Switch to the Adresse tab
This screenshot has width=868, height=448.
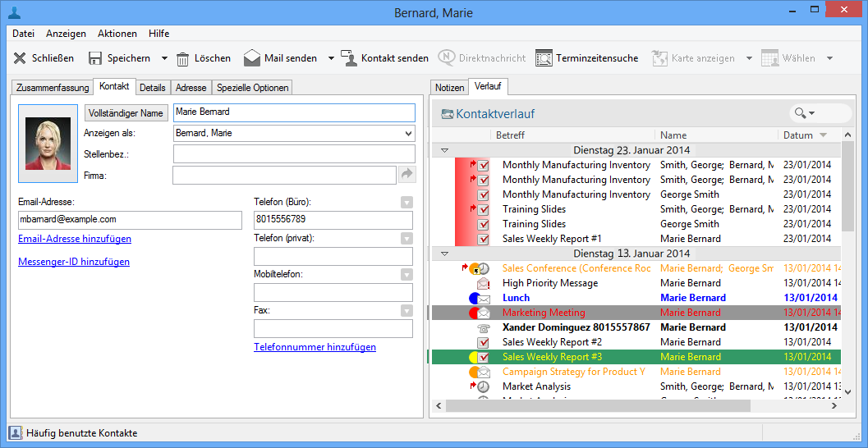[191, 88]
